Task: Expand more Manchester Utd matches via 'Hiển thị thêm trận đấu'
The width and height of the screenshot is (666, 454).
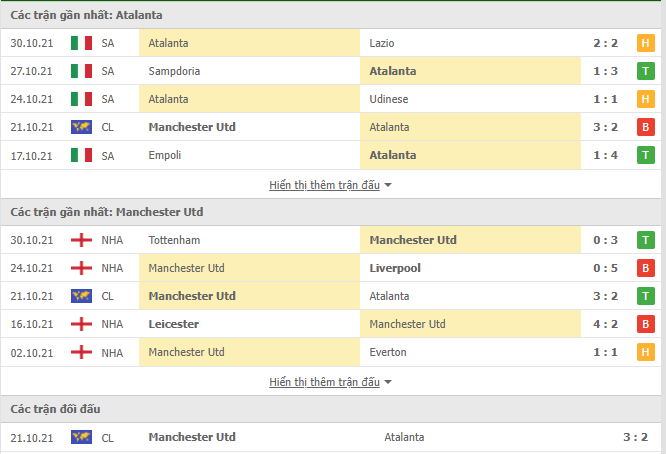Action: (x=325, y=382)
